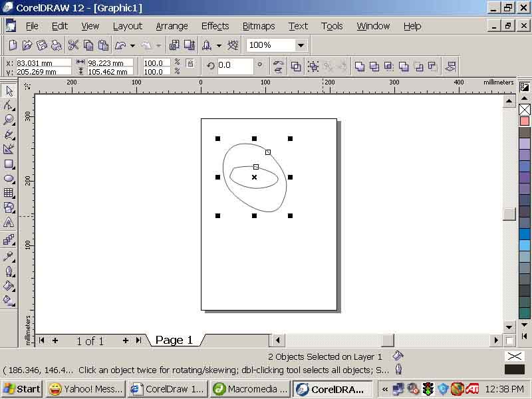Click the Undo arrow icon
The height and width of the screenshot is (399, 532).
(x=120, y=45)
